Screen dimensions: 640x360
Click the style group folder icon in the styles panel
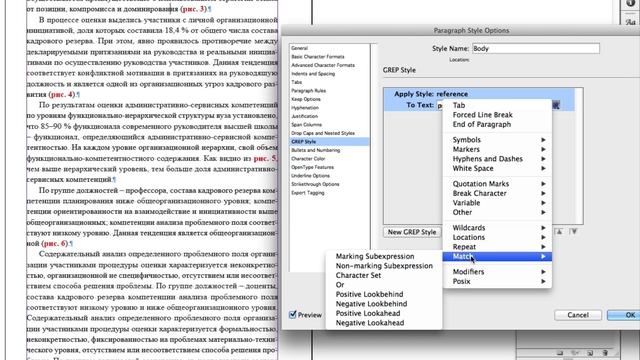click(560, 353)
